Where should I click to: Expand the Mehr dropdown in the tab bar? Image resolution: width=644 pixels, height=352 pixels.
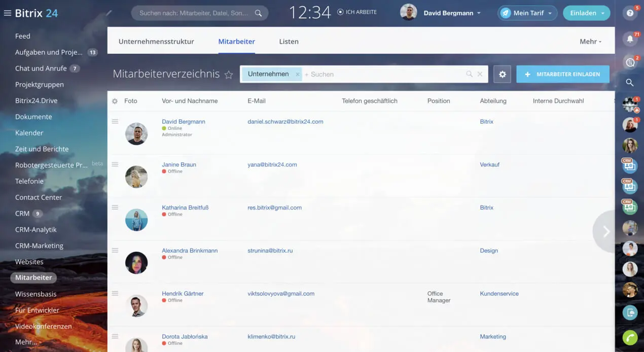point(591,42)
